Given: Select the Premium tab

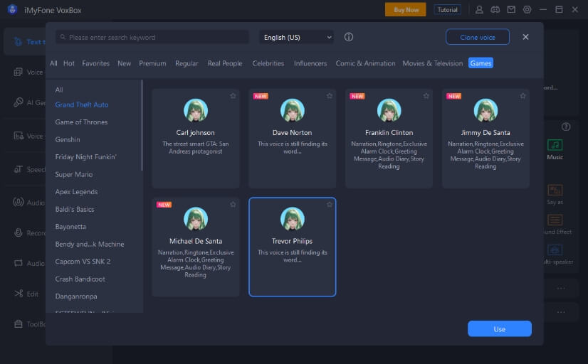Looking at the screenshot, I should click(152, 63).
